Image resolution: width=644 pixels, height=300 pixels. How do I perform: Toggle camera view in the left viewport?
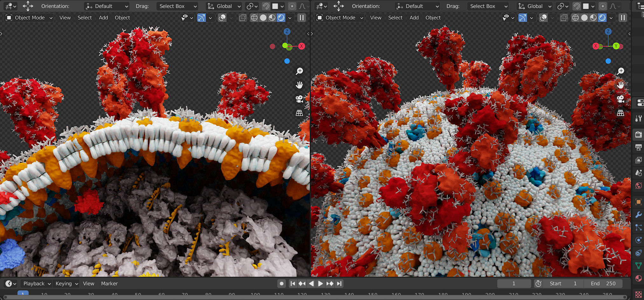pos(299,99)
